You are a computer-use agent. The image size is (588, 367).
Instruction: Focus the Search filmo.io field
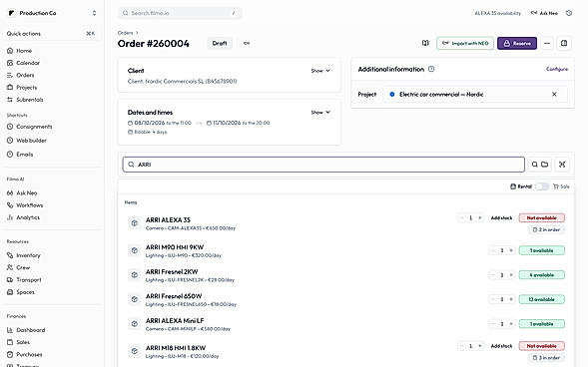[180, 13]
